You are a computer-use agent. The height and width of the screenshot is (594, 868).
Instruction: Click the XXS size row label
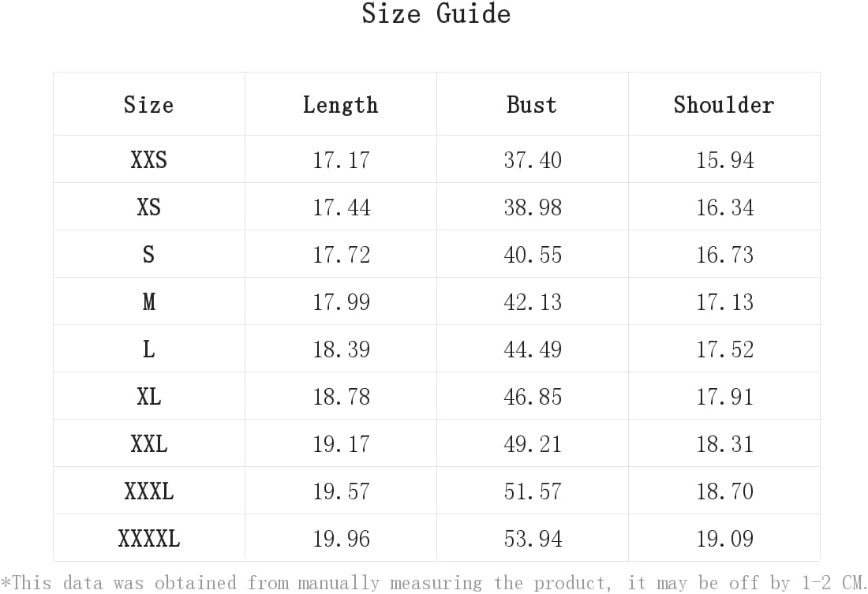click(x=148, y=160)
